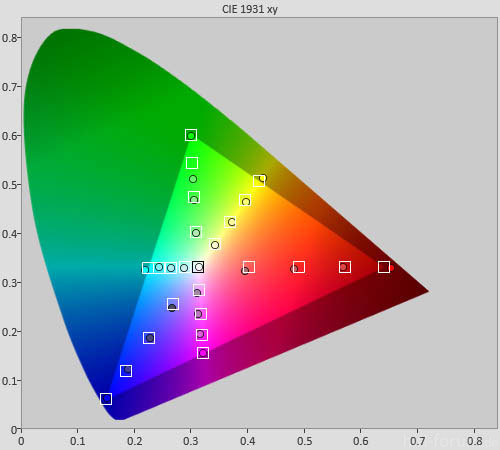The image size is (500, 450).
Task: Click the '0.8' label on the vertical axis
Action: pos(9,38)
